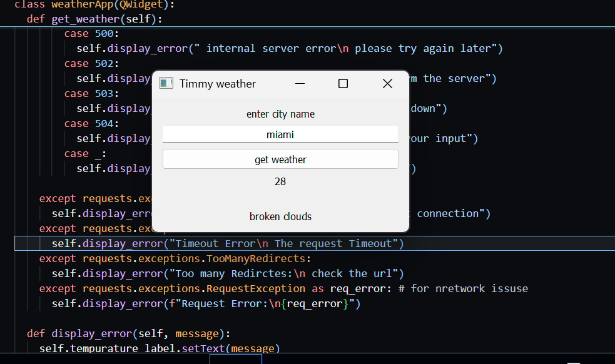Click the Timmy weather app icon
Image resolution: width=615 pixels, height=364 pixels.
coord(166,83)
